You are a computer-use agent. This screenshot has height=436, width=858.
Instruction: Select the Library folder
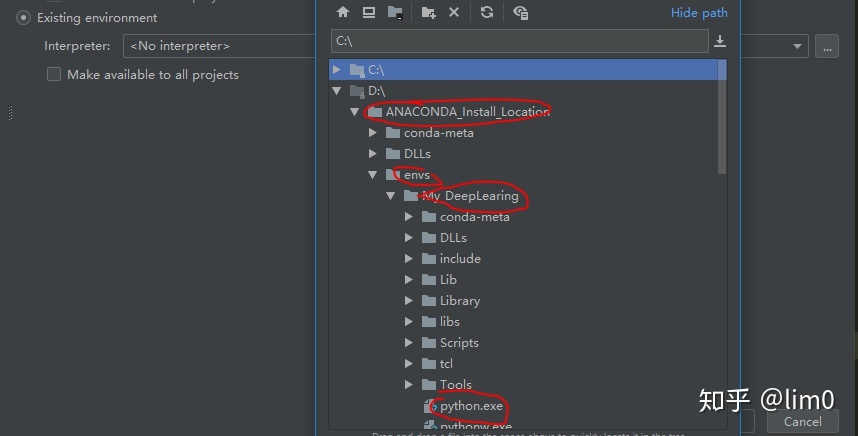460,300
